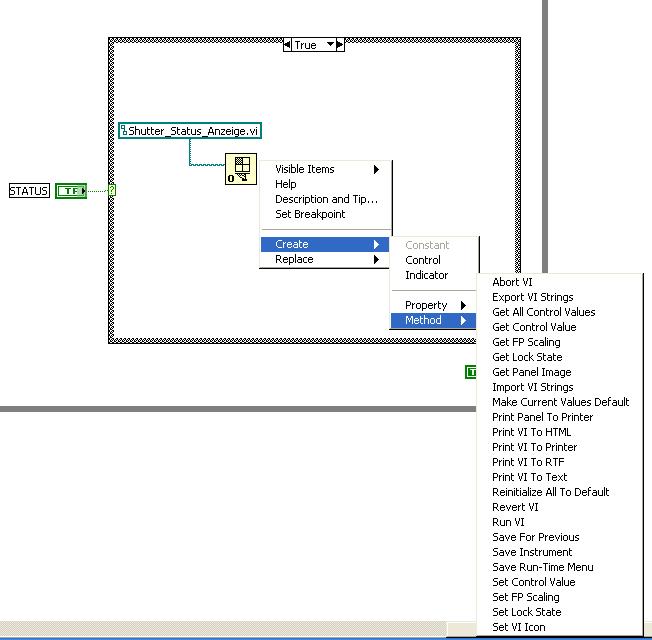Open Description and Tip... dialog
Viewport: 652px width, 640px height.
click(x=325, y=199)
